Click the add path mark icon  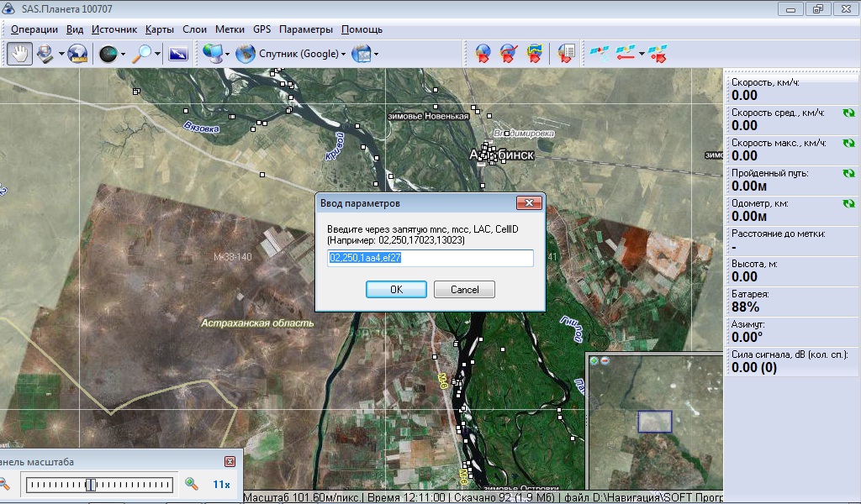tap(508, 54)
